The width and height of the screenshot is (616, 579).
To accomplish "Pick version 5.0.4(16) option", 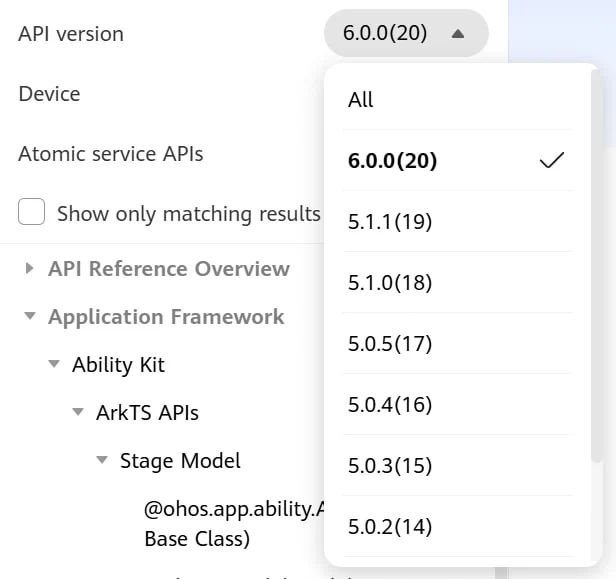I will tap(458, 404).
